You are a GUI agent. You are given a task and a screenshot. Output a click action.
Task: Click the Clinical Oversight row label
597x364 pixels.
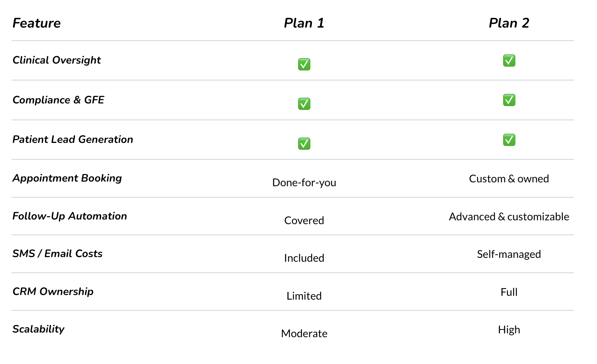point(57,60)
